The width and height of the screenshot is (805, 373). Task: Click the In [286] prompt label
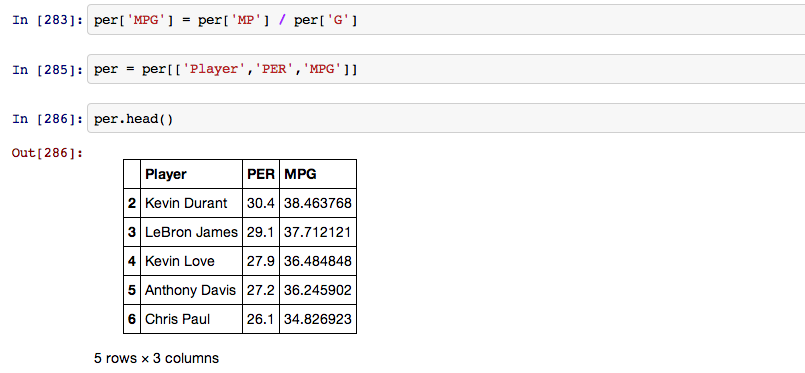(47, 119)
